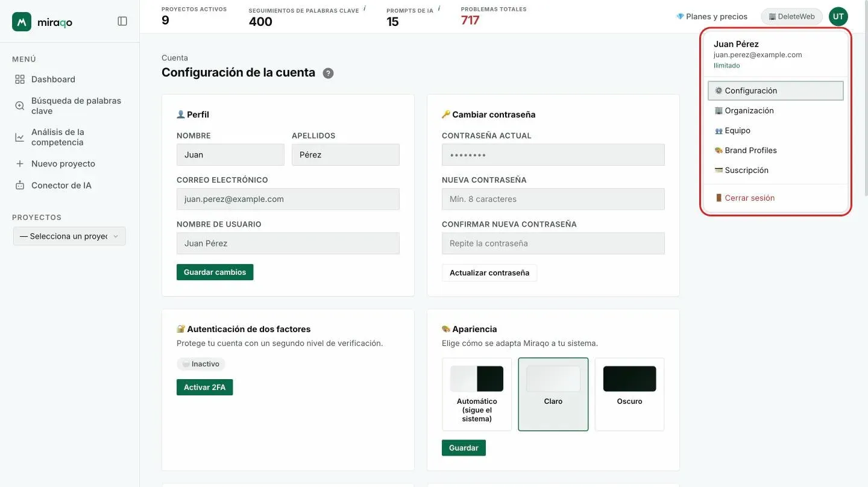Focus Confirmar nueva contraseña field

tap(553, 243)
